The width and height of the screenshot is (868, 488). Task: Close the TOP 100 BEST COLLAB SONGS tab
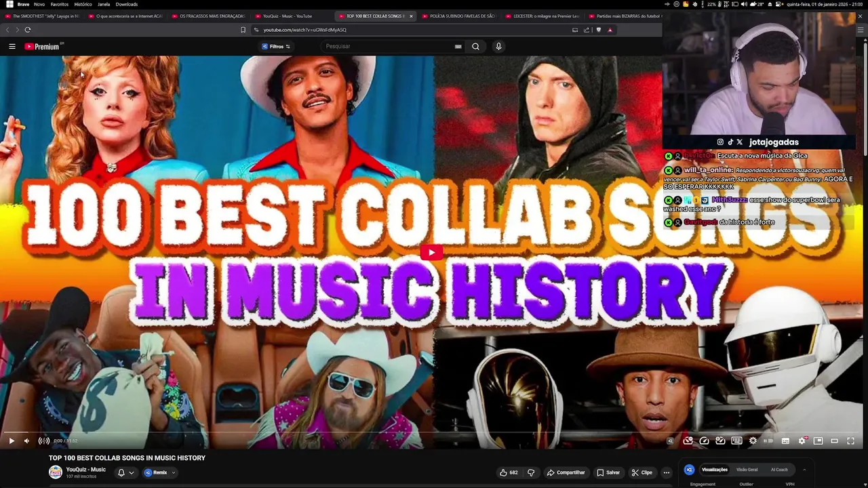411,16
